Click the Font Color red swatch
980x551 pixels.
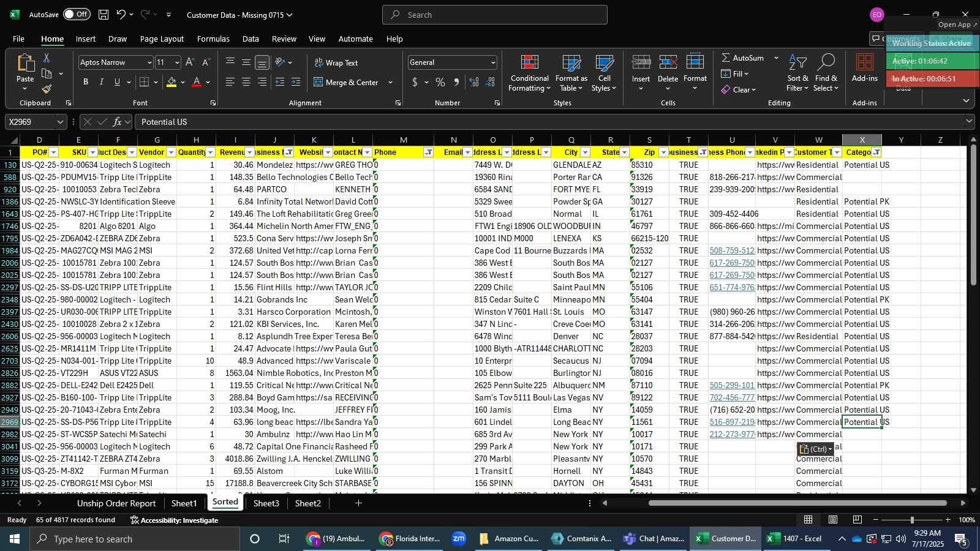pos(197,82)
